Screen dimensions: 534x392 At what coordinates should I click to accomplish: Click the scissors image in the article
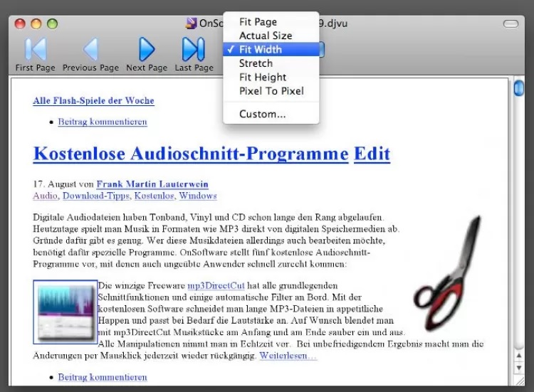449,273
